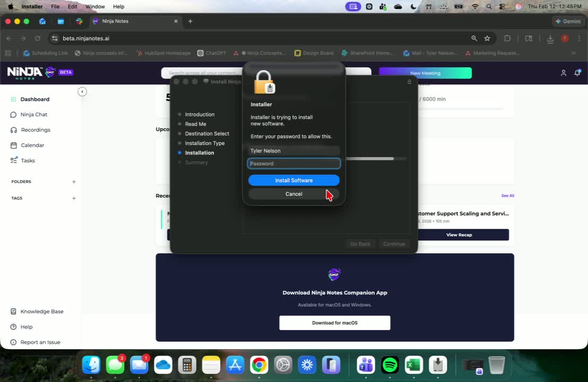Screen dimensions: 588x382
Task: Open Knowledge Base link
Action: point(41,311)
